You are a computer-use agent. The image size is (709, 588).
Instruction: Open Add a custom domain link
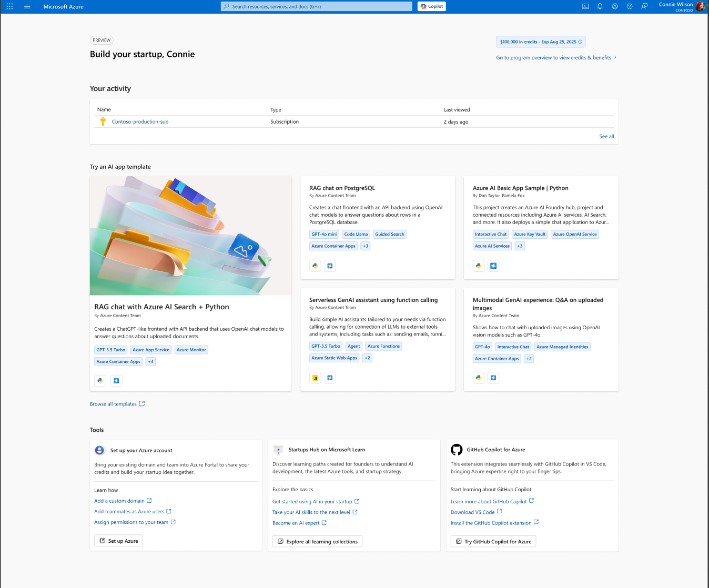(123, 501)
